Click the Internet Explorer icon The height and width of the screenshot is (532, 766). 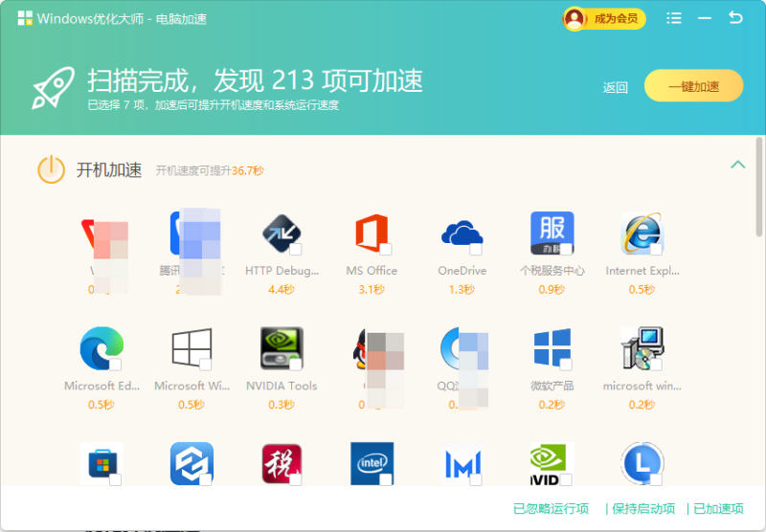(x=642, y=233)
